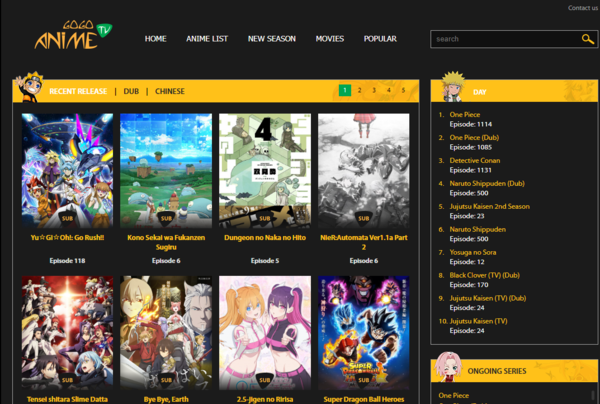Open the 2.5-jigen no Ririsa poster
600x404 pixels.
pyautogui.click(x=265, y=332)
